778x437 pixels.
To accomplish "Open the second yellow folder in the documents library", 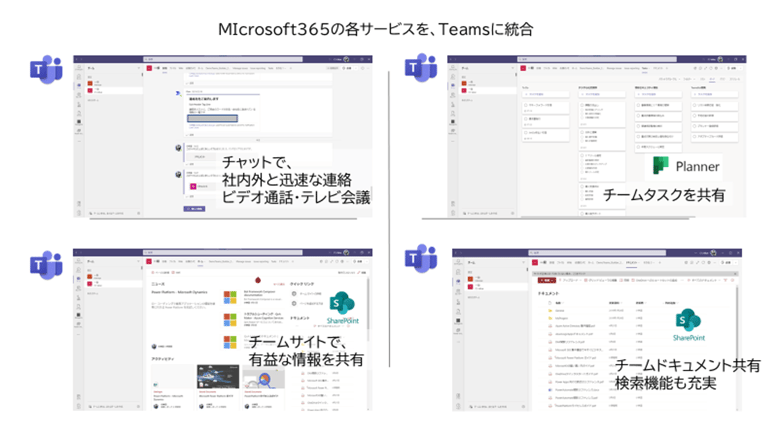I will [x=550, y=318].
